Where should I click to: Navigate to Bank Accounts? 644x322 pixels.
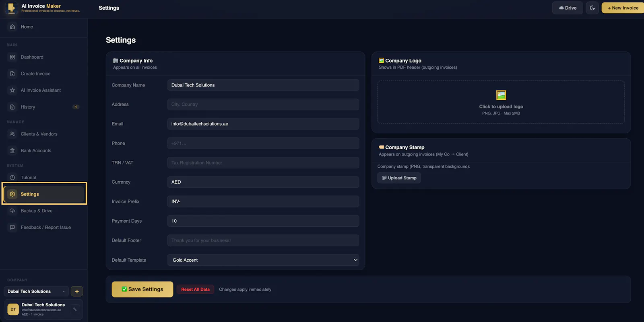pos(43,151)
